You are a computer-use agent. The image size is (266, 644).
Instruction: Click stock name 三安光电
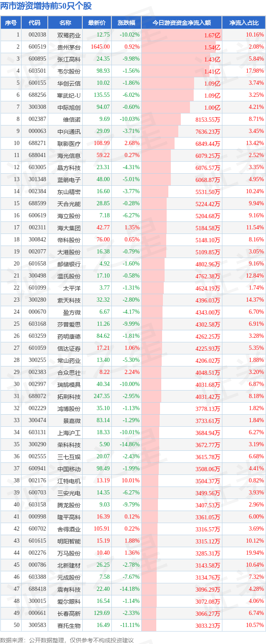[x=69, y=493]
